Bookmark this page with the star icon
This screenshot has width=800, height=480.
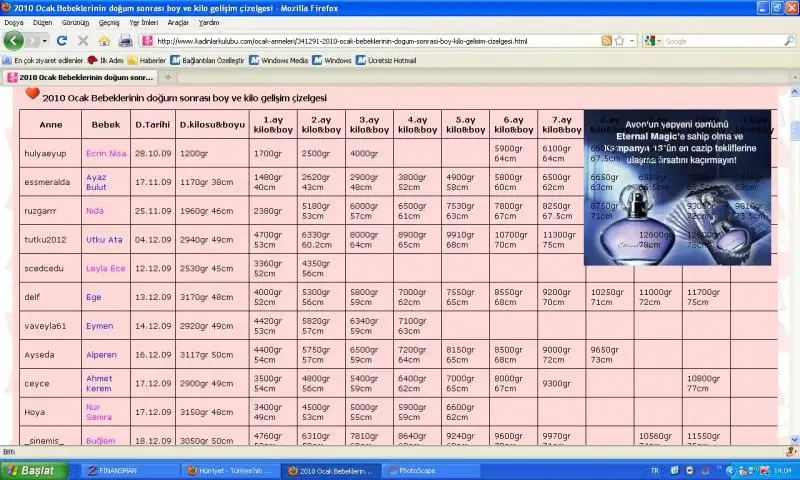point(619,41)
